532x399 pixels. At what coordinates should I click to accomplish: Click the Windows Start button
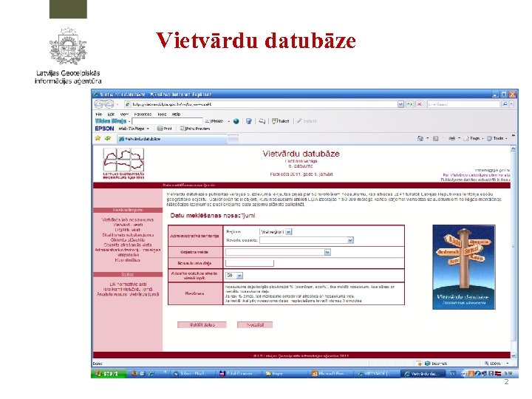click(109, 374)
